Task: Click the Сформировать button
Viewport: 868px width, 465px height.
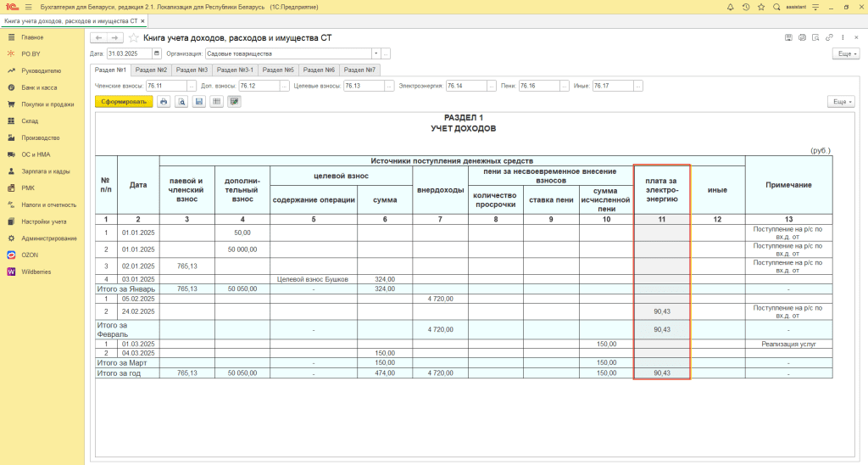Action: coord(124,102)
